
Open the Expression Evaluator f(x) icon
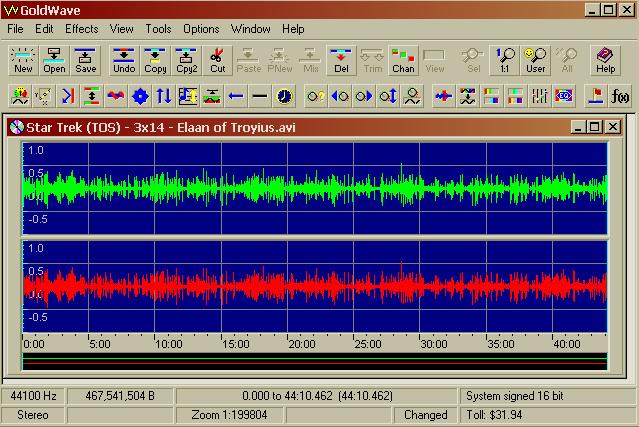(x=619, y=96)
